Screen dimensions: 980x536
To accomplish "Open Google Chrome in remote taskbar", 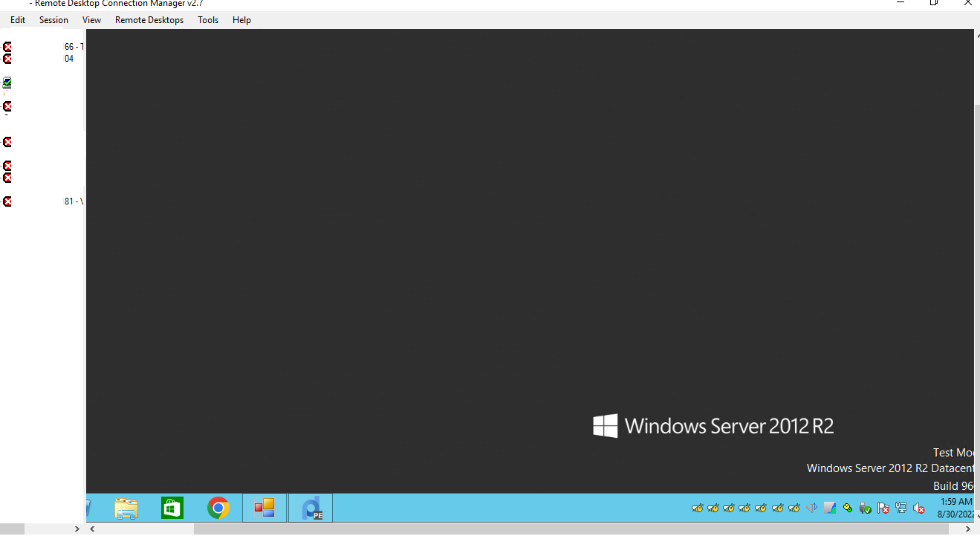I will coord(218,508).
